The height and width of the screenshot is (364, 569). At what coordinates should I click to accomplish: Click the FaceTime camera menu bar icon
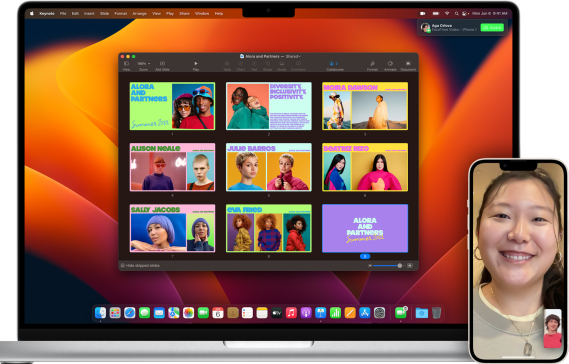click(x=423, y=13)
